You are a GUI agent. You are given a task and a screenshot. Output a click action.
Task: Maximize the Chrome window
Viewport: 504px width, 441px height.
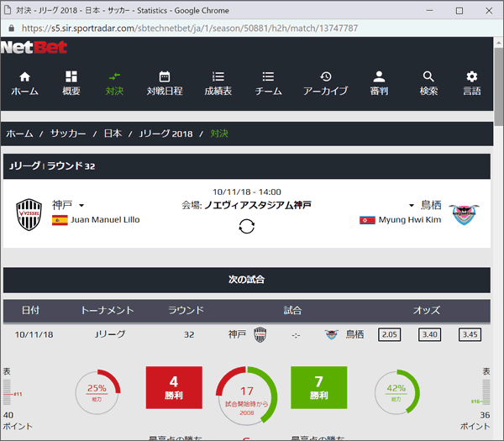click(459, 11)
